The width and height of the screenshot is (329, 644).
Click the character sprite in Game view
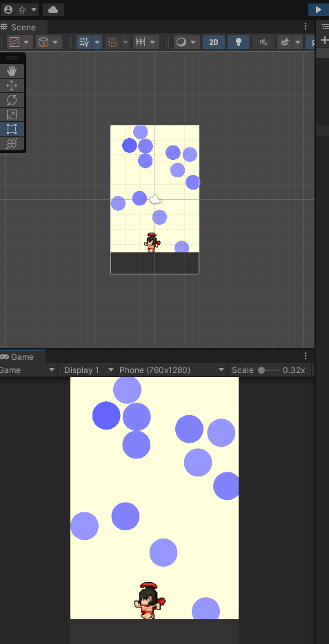(149, 601)
